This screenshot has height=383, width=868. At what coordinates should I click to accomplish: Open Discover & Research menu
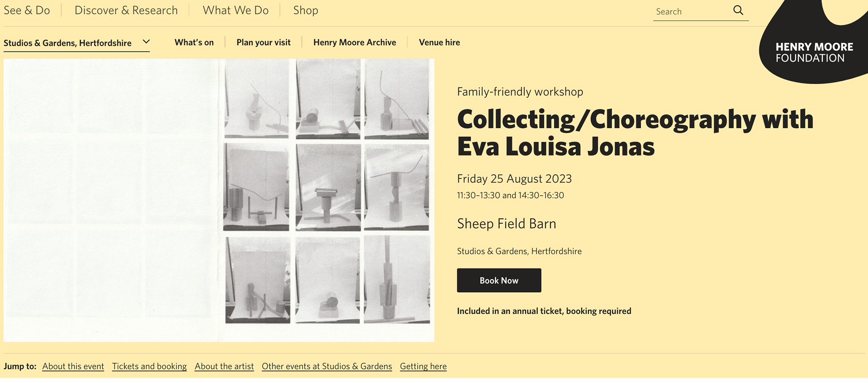(x=126, y=10)
